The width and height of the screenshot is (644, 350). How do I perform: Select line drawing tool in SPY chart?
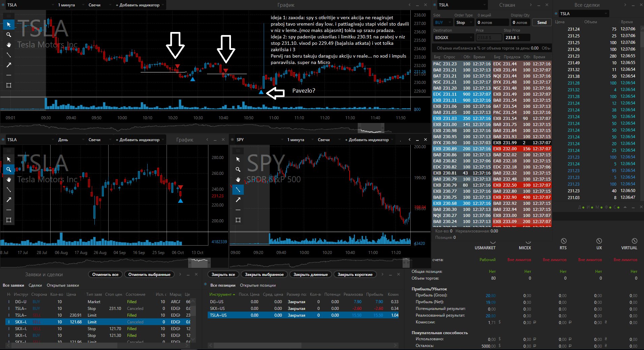pos(238,190)
